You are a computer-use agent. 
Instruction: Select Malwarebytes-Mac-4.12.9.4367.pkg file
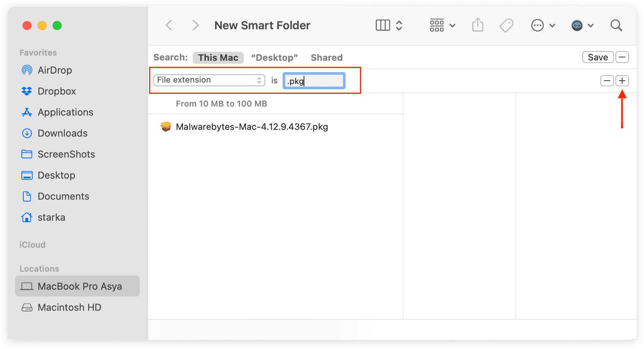[252, 127]
